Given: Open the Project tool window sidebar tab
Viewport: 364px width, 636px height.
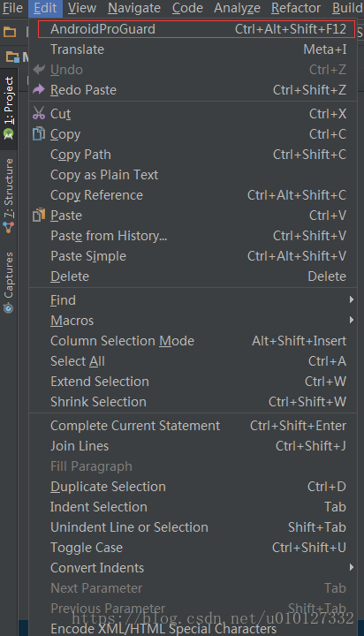Looking at the screenshot, I should 9,108.
